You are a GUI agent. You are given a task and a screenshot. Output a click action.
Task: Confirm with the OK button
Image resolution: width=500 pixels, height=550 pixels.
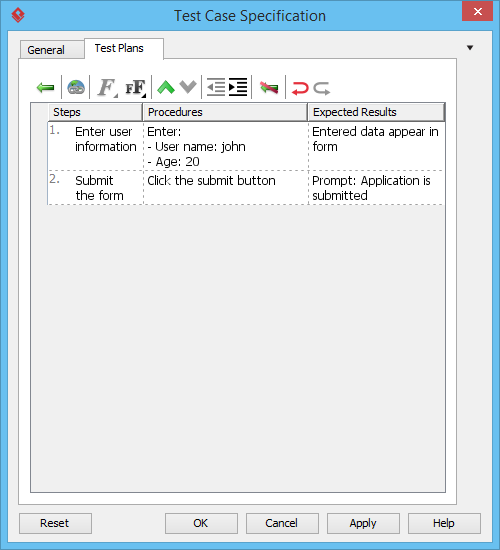coord(201,523)
